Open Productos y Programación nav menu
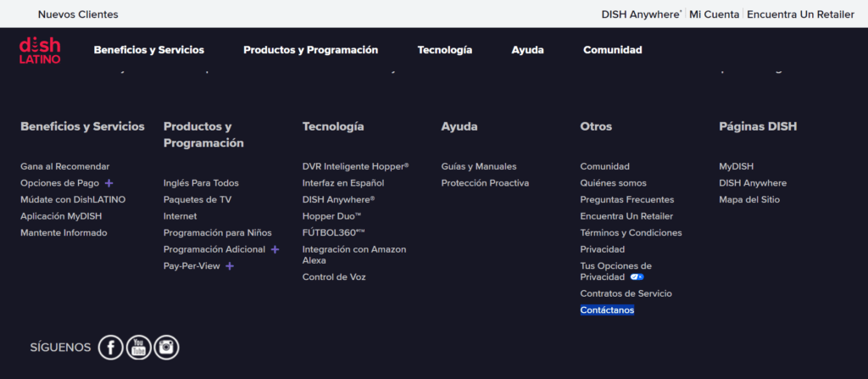Screen dimensions: 868x379 point(310,50)
